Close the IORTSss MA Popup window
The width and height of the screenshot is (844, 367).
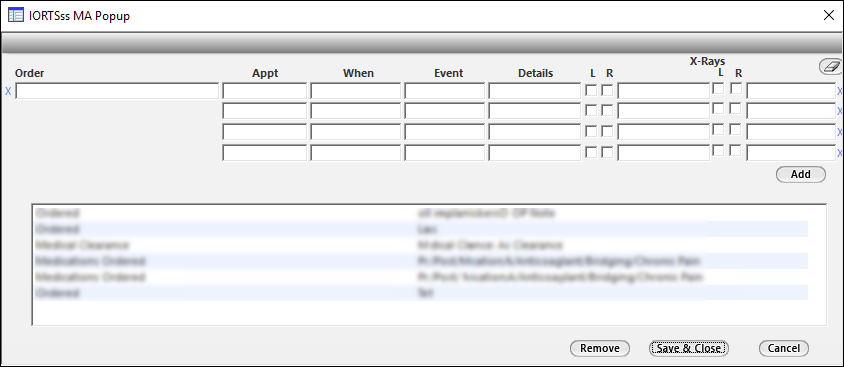pos(828,16)
